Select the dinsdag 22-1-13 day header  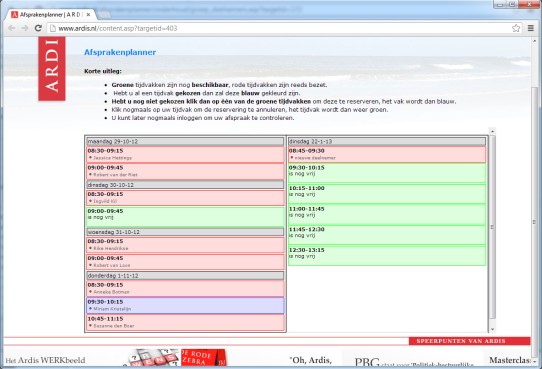pyautogui.click(x=387, y=141)
